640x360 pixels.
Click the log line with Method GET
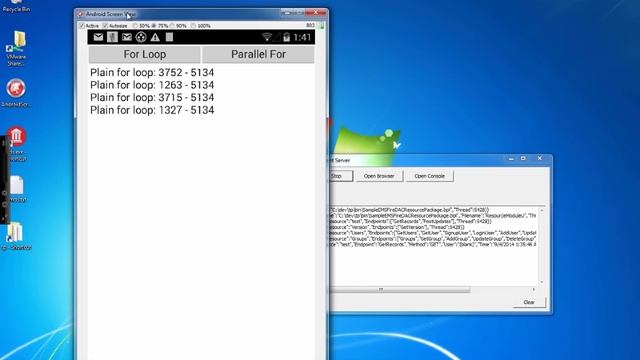pyautogui.click(x=433, y=244)
